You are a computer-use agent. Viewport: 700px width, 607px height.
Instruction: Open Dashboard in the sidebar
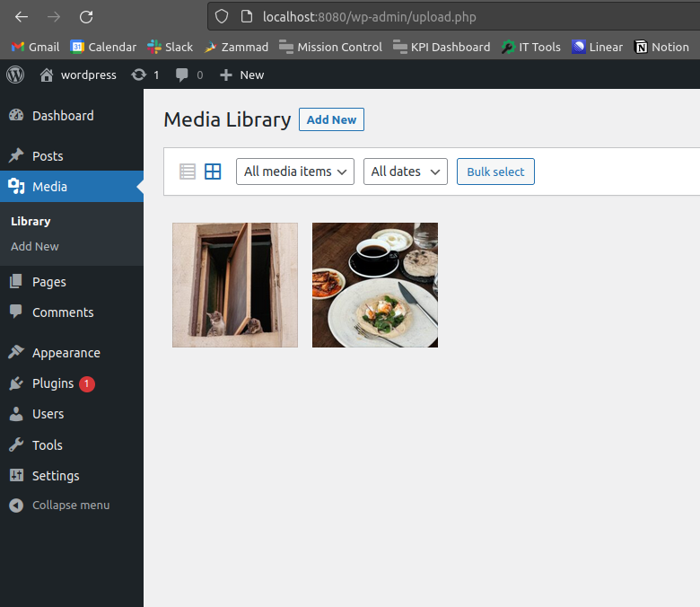[72, 116]
